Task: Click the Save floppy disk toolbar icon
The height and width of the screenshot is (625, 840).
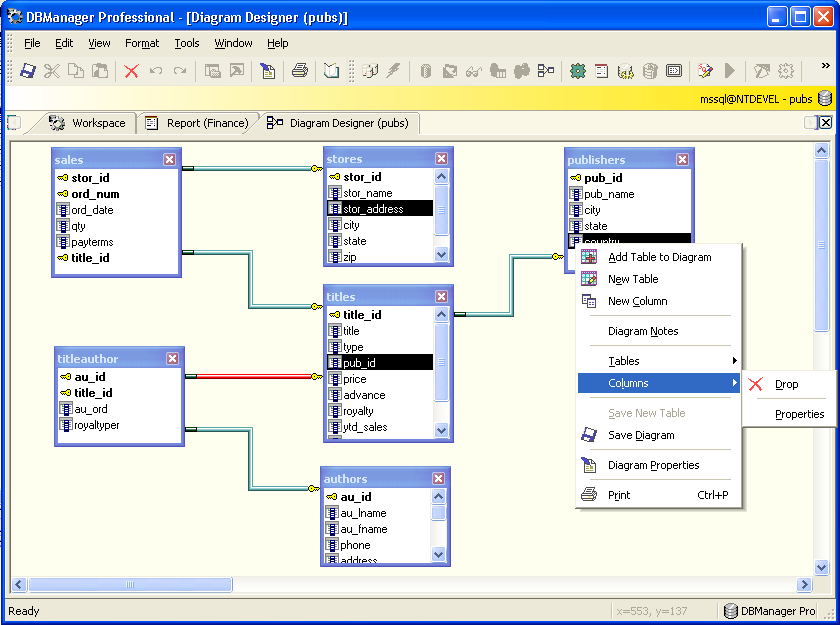Action: (x=28, y=71)
